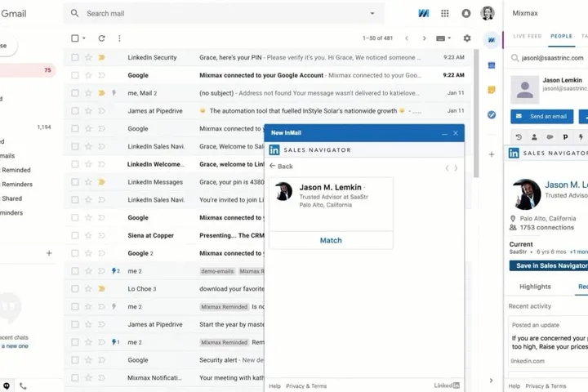The width and height of the screenshot is (588, 392).
Task: Tick the select-all checkbox in toolbar
Action: (x=74, y=38)
